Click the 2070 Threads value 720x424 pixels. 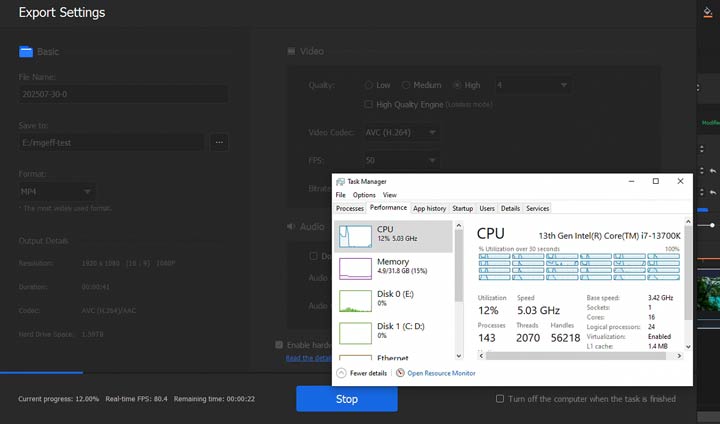[528, 338]
